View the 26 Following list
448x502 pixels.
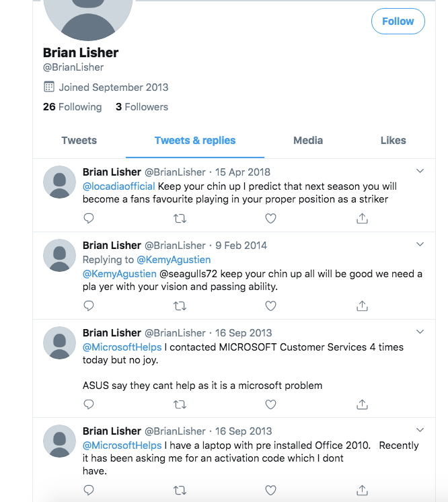pyautogui.click(x=73, y=106)
